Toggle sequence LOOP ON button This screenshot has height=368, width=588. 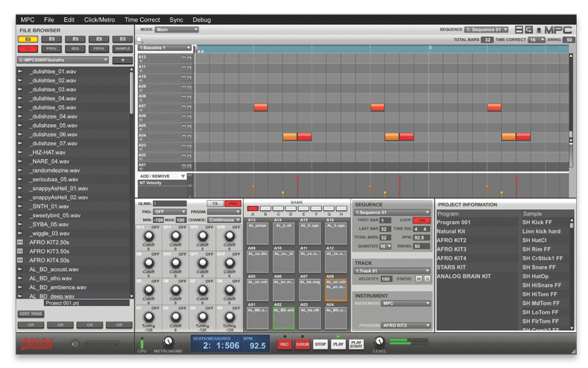click(x=421, y=220)
